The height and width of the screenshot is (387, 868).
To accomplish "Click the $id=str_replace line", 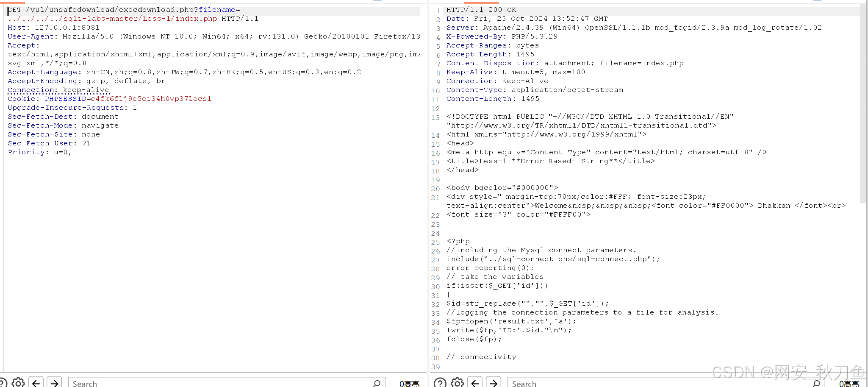I will tap(528, 303).
